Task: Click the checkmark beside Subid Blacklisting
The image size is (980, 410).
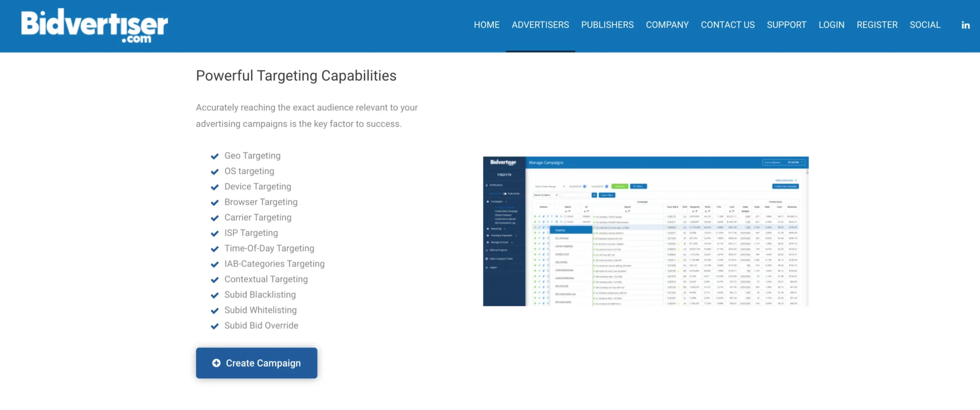Action: tap(215, 295)
